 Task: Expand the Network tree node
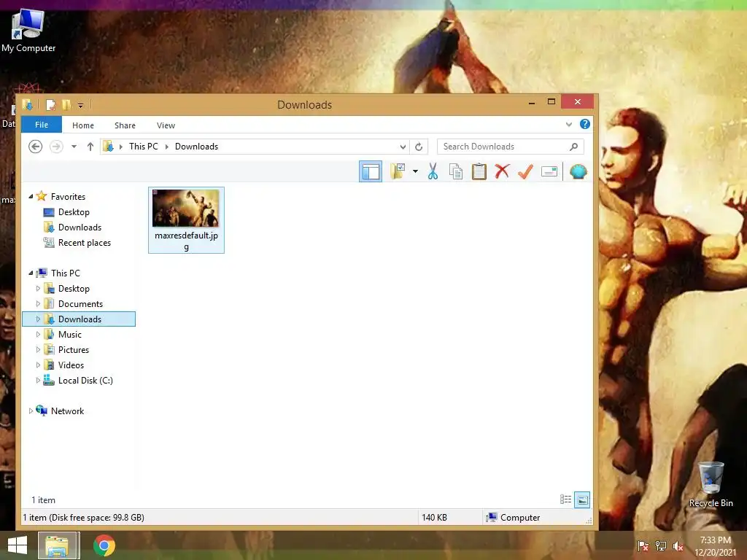click(x=31, y=411)
